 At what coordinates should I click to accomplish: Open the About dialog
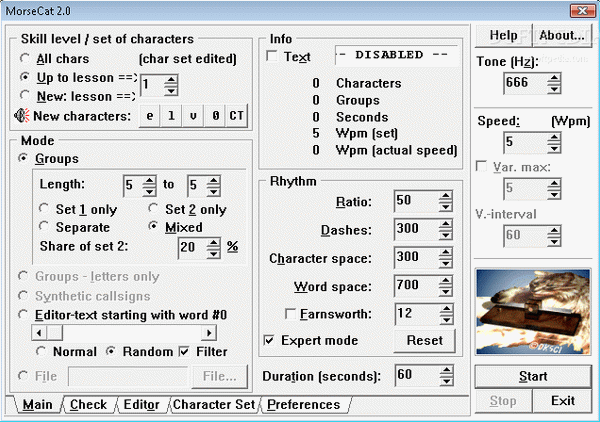(x=562, y=36)
